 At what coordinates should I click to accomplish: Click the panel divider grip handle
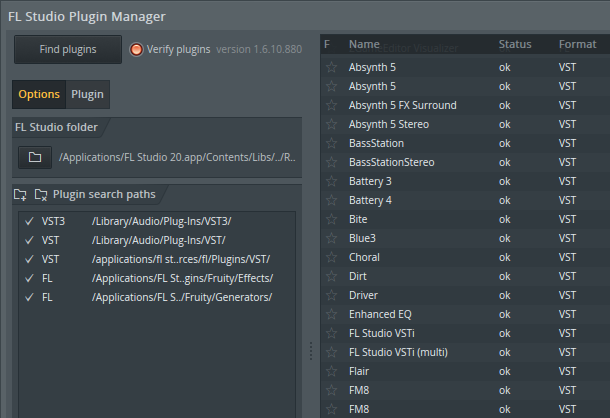tap(310, 350)
